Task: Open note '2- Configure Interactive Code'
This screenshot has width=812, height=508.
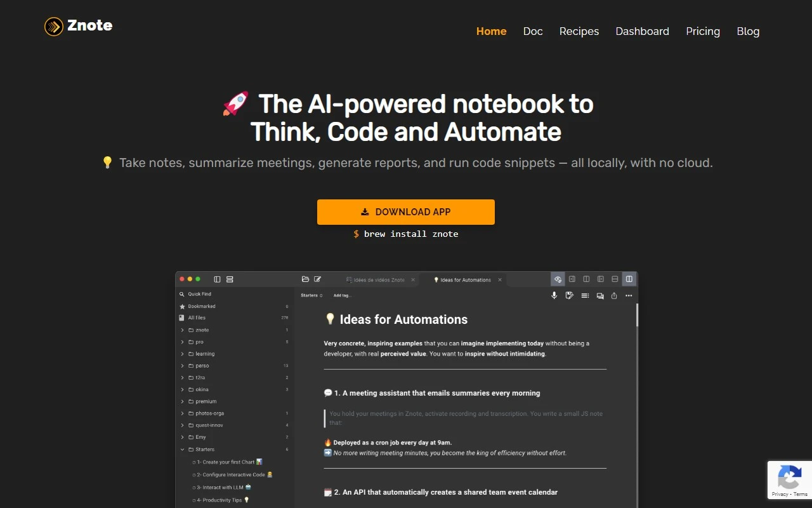Action: (233, 475)
